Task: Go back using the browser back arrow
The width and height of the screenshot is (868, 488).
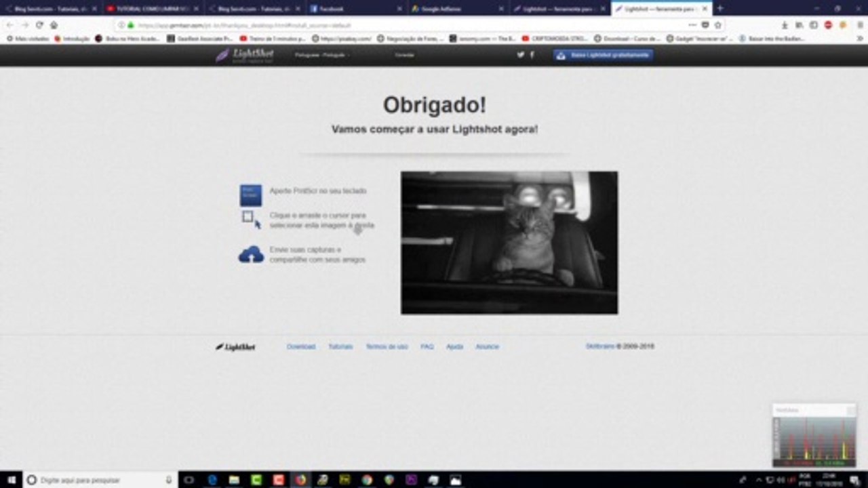Action: [10, 25]
